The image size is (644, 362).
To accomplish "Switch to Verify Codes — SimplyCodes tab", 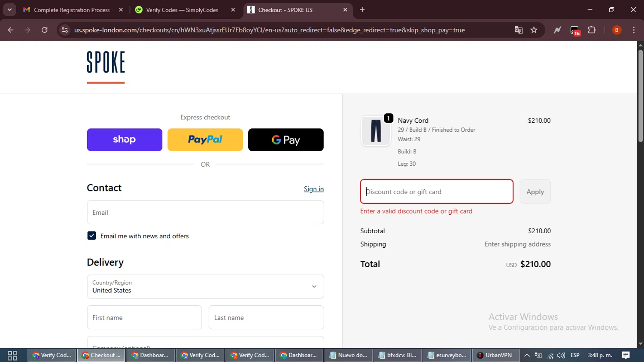I will click(182, 10).
